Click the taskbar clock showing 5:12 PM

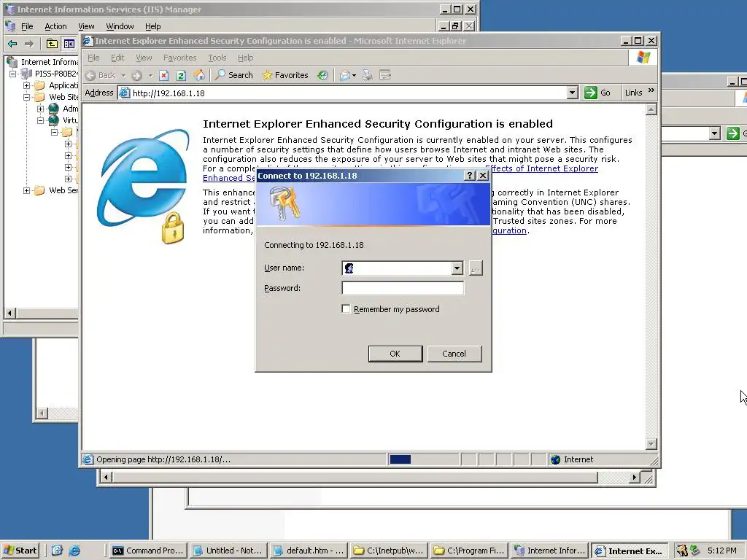click(x=721, y=551)
